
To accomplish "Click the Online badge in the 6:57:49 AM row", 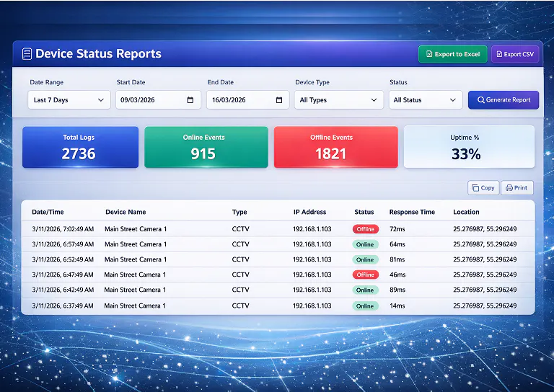I will tap(365, 244).
